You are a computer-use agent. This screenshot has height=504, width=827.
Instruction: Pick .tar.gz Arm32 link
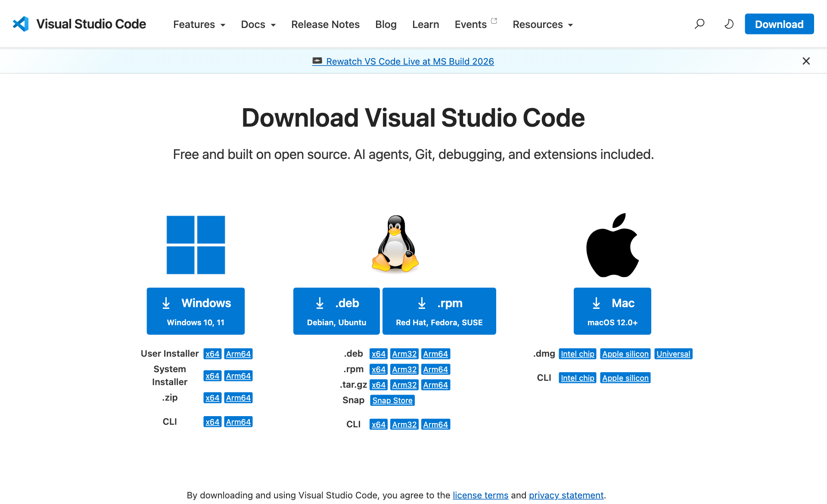coord(404,385)
